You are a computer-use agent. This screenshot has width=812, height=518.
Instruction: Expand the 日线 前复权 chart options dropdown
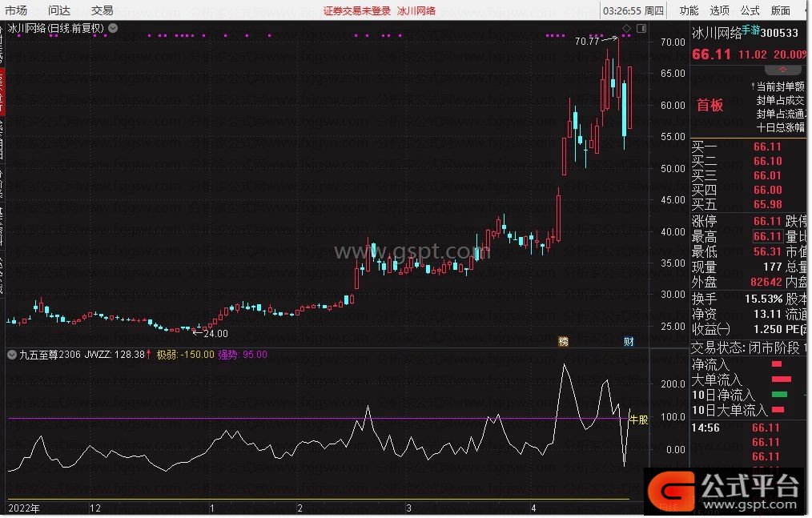click(113, 28)
